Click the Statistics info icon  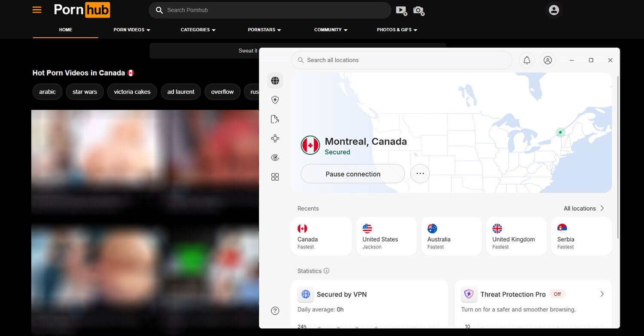tap(326, 271)
